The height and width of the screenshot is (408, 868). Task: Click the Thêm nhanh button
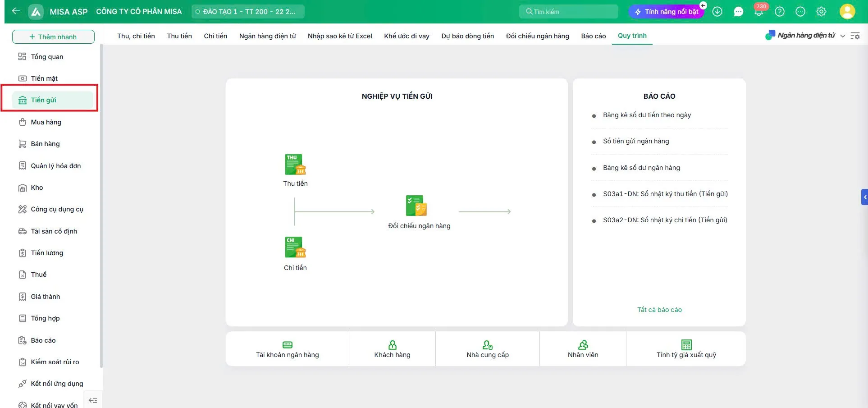[53, 37]
